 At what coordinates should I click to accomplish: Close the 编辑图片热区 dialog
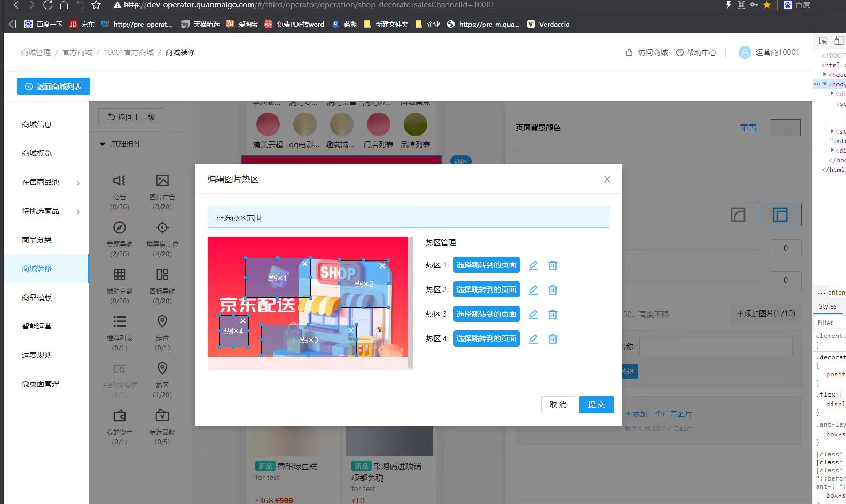(607, 179)
